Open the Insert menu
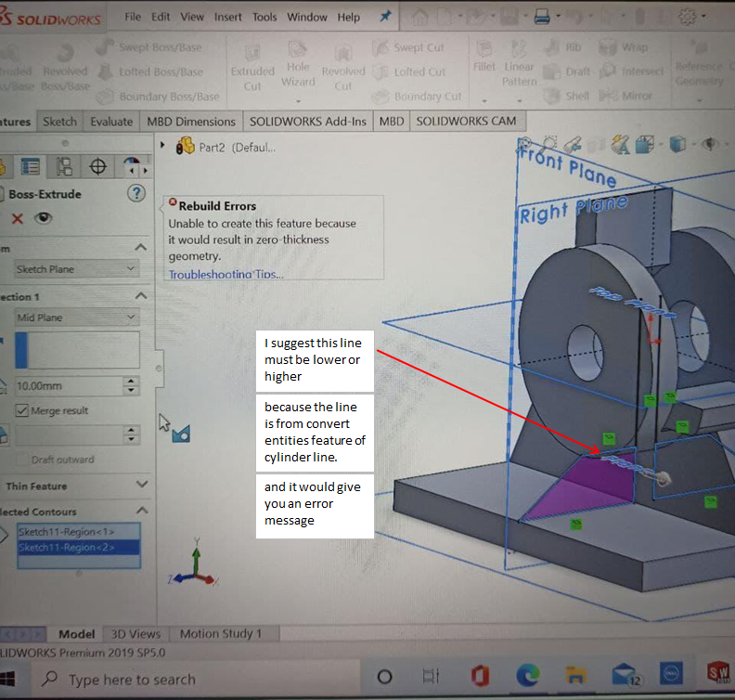The image size is (735, 700). (227, 17)
